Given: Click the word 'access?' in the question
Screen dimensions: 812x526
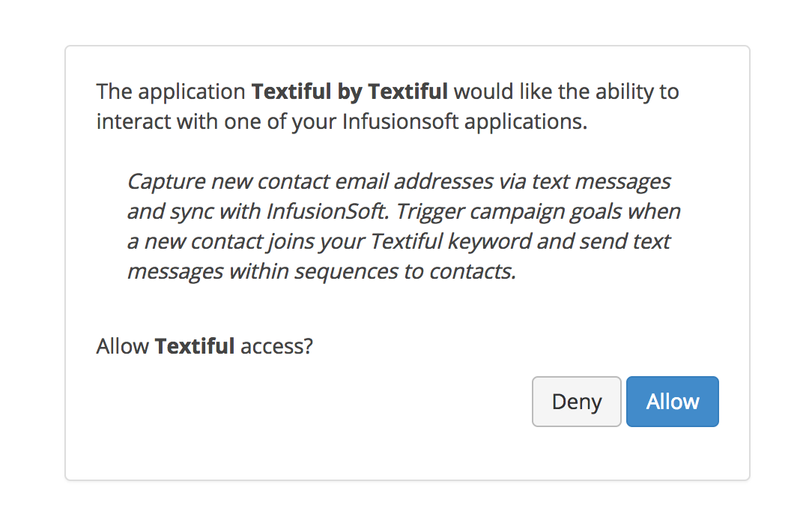Looking at the screenshot, I should (277, 346).
